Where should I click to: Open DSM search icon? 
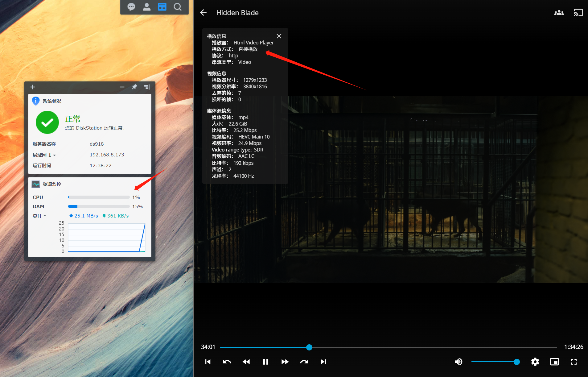178,7
